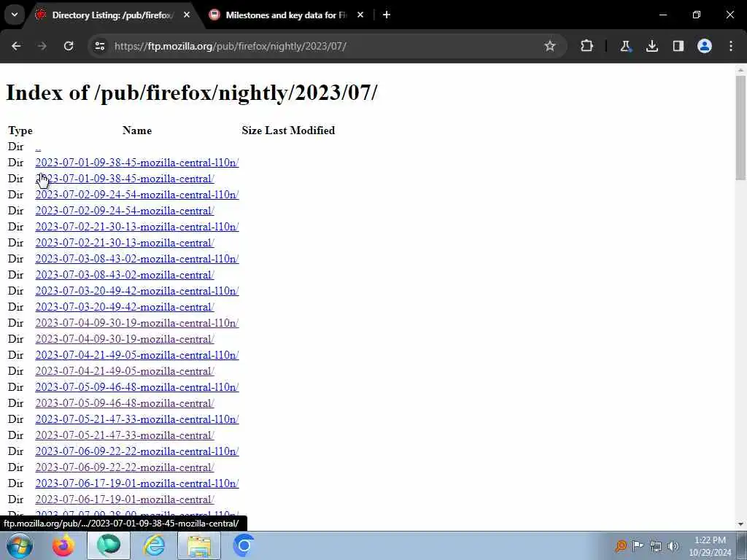Reload the current page
Image resolution: width=747 pixels, height=560 pixels.
(69, 46)
